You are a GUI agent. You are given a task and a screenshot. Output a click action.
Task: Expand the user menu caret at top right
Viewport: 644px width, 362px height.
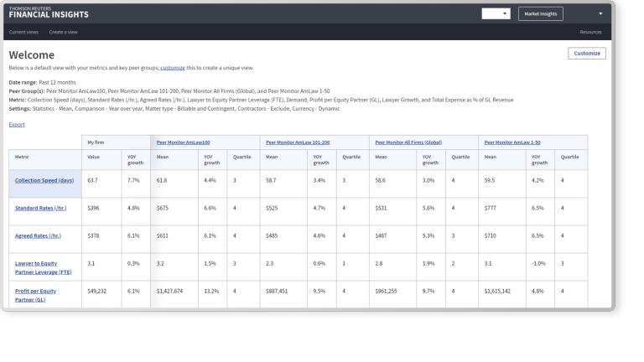pyautogui.click(x=600, y=13)
